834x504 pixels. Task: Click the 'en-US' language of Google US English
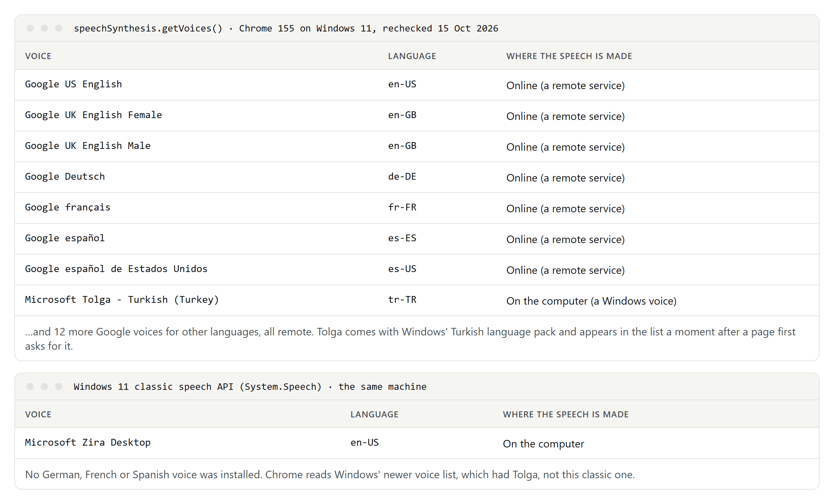coord(402,84)
